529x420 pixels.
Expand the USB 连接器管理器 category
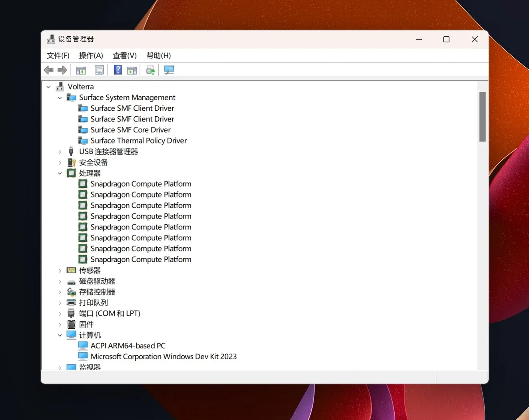(x=60, y=152)
